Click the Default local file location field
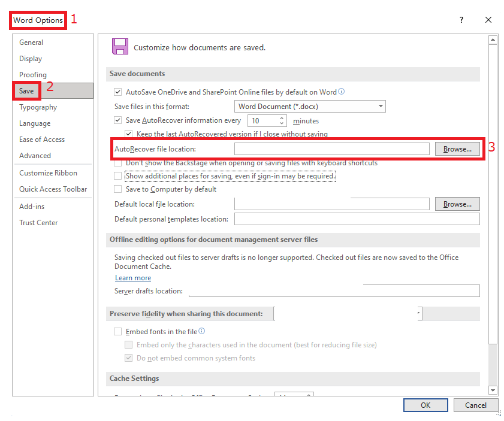This screenshot has height=421, width=504. click(x=332, y=204)
